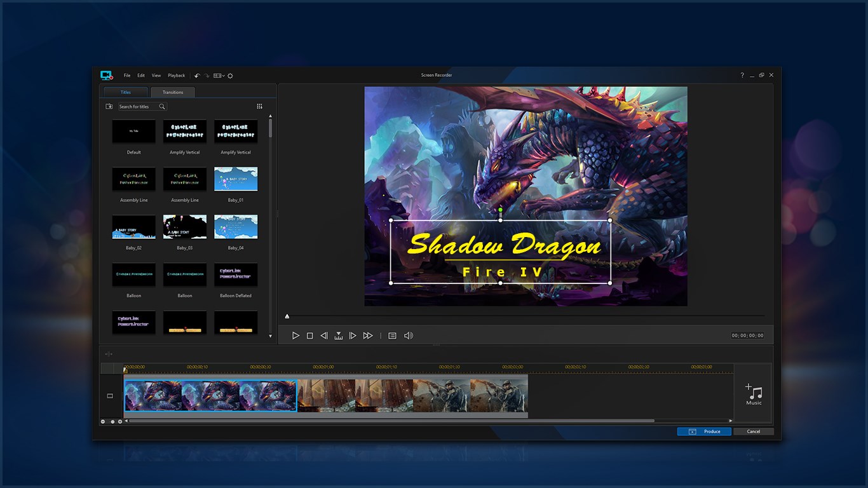Select the dragon clip in timeline
Image resolution: width=868 pixels, height=488 pixels.
pos(210,396)
